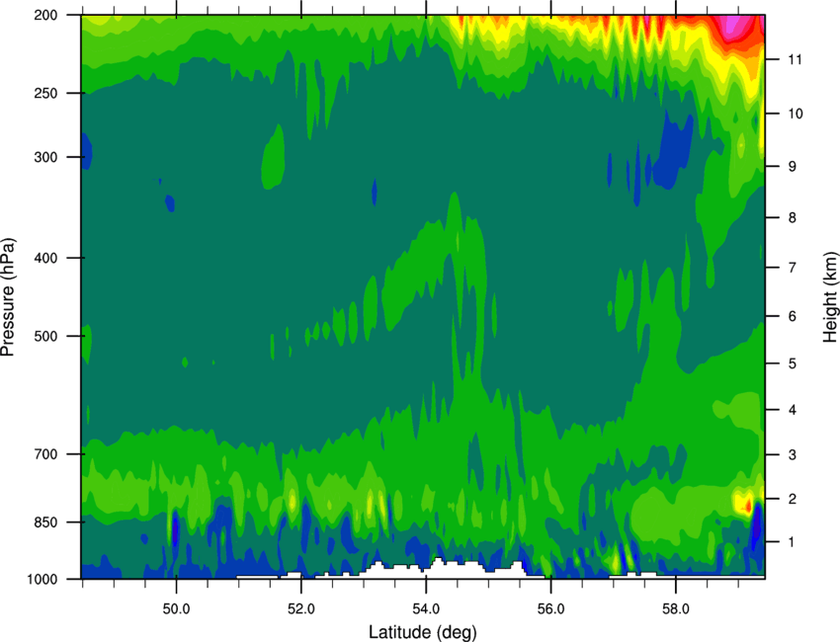
Task: Click the 52.0 latitude tick label
Action: pos(301,608)
